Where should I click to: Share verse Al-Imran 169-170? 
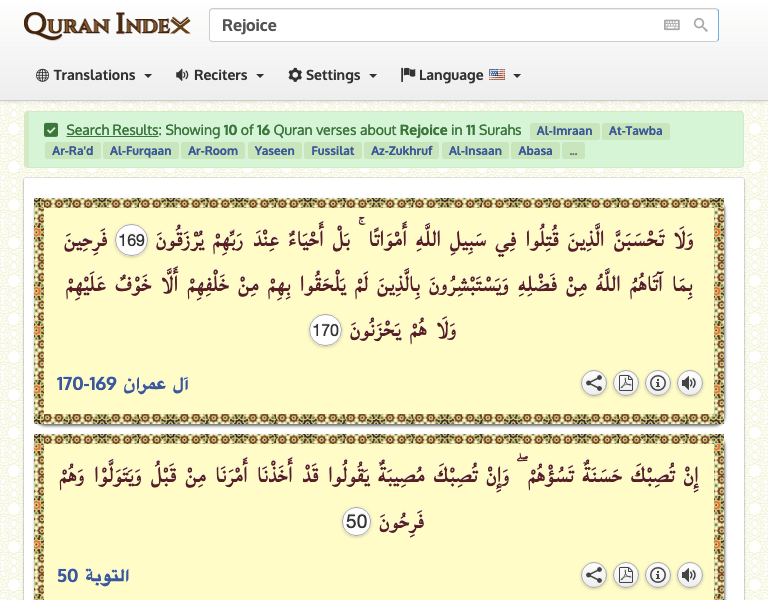pos(594,383)
